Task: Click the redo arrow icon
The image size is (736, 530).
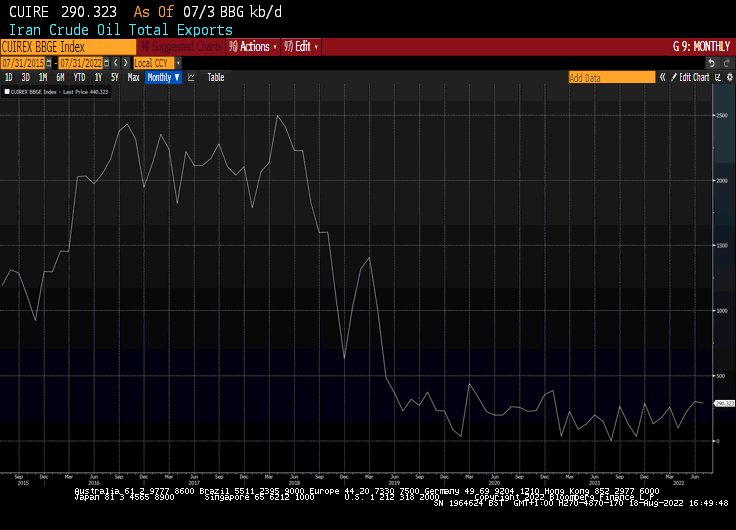Action: [x=727, y=63]
